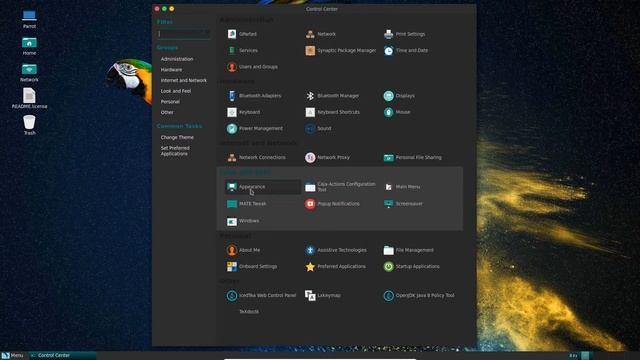This screenshot has width=640, height=360.
Task: Jump to the Personal group
Action: coord(170,101)
